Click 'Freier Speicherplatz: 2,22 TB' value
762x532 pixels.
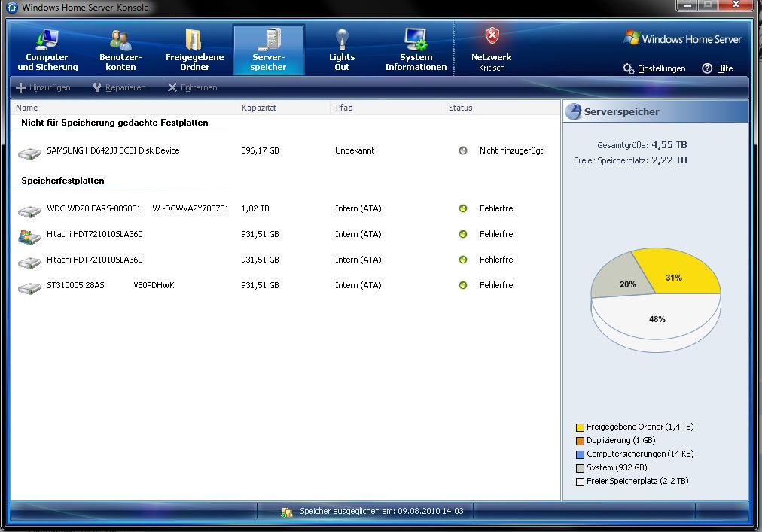click(669, 160)
